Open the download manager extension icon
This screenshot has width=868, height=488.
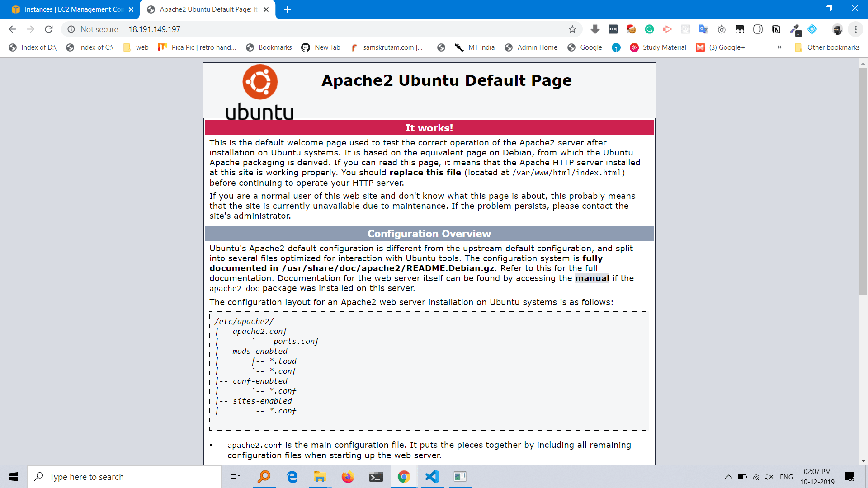(x=595, y=29)
